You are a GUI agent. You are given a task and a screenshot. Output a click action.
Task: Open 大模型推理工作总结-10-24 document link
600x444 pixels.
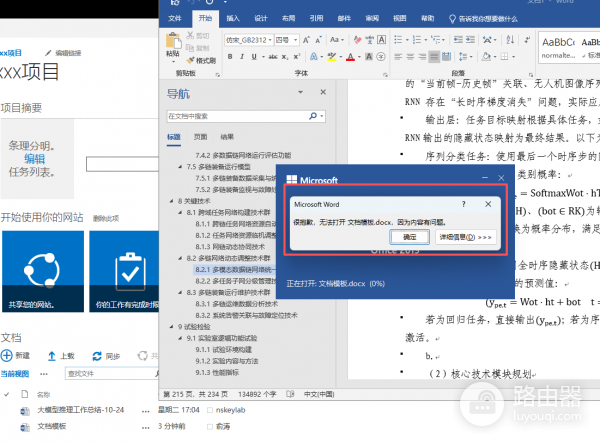click(x=80, y=410)
